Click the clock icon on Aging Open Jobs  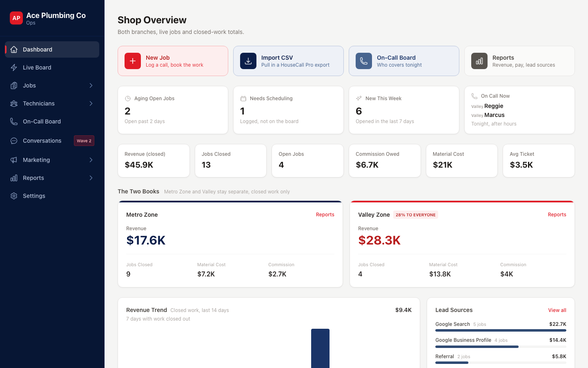tap(128, 99)
